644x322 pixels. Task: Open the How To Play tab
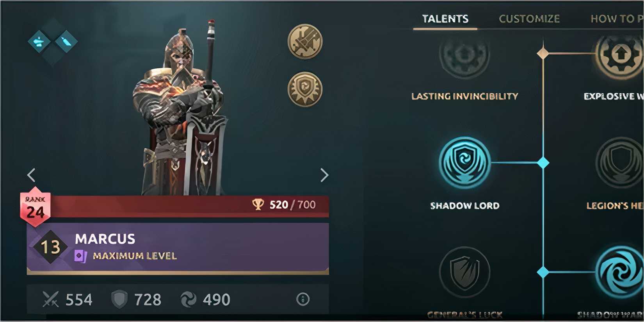click(x=617, y=19)
